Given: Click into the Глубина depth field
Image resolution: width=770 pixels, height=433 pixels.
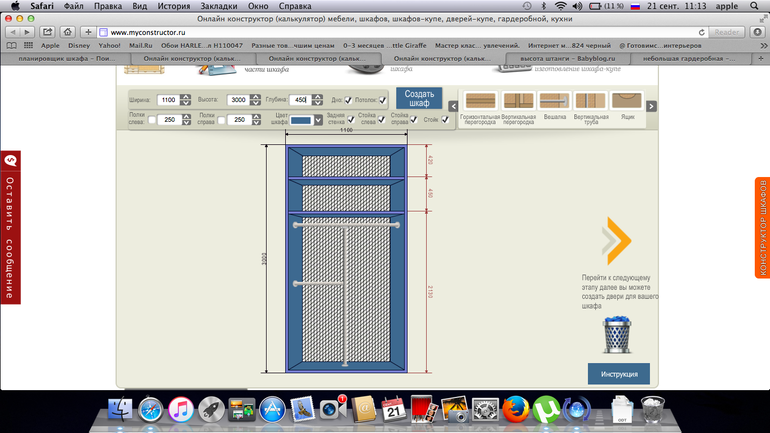Looking at the screenshot, I should [299, 100].
